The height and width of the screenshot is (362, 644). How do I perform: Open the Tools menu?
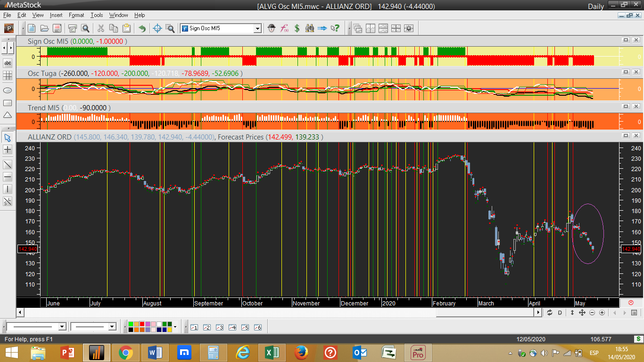click(97, 15)
